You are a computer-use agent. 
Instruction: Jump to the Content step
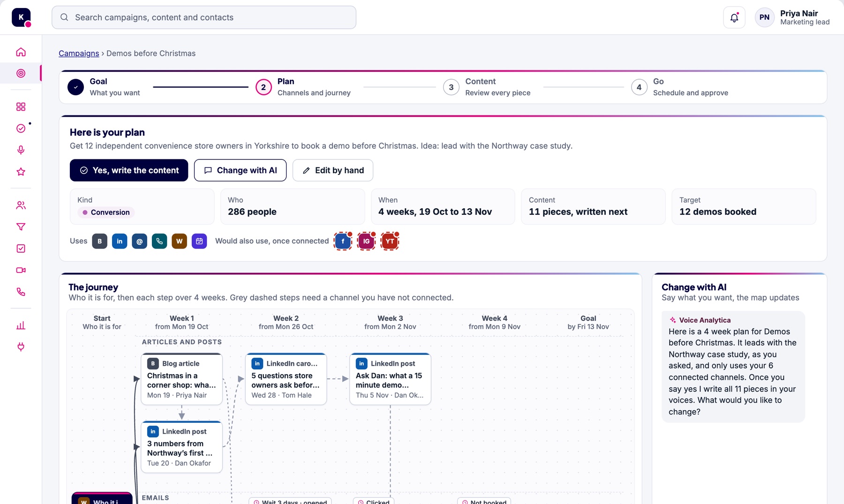pos(487,87)
